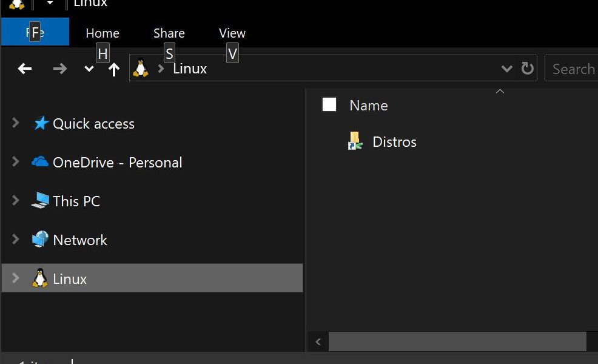Open the File menu
Viewport: 598px width, 364px height.
click(x=35, y=32)
